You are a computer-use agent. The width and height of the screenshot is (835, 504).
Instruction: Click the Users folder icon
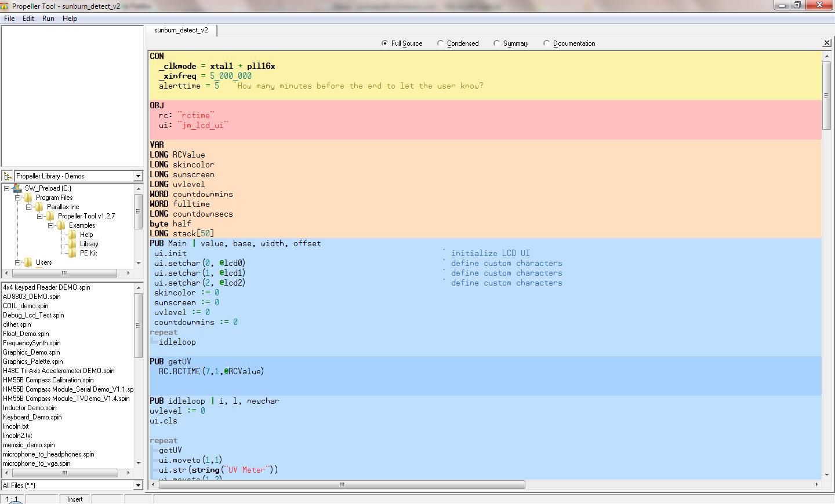click(x=28, y=262)
